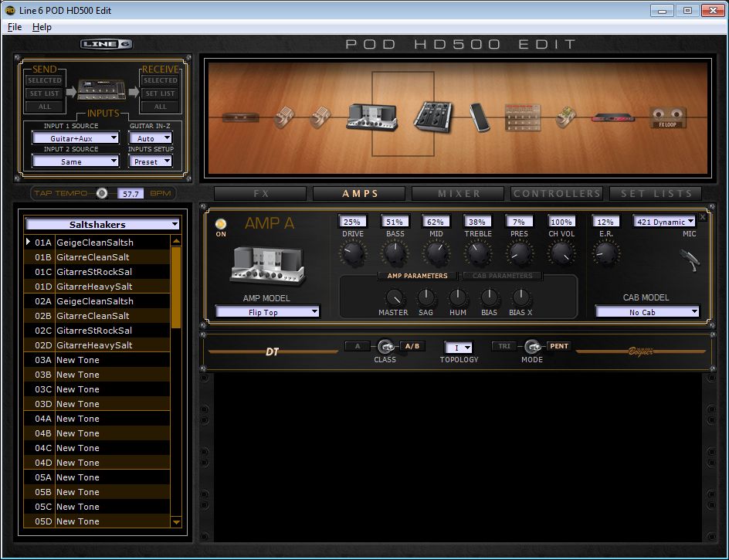
Task: Select the red rack effect in signal chain
Action: pos(612,117)
